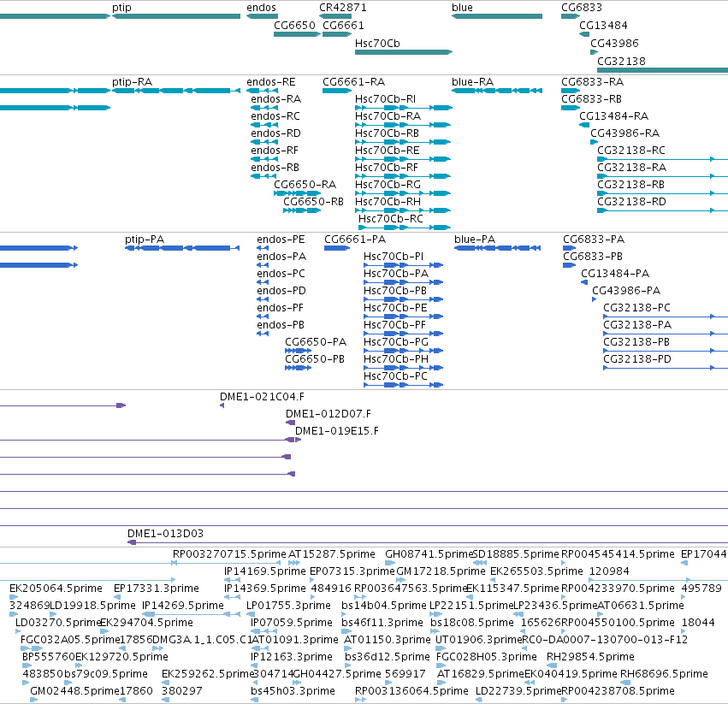Screen dimensions: 728x704
Task: Click the CG6833-RB transcript label
Action: 591,99
